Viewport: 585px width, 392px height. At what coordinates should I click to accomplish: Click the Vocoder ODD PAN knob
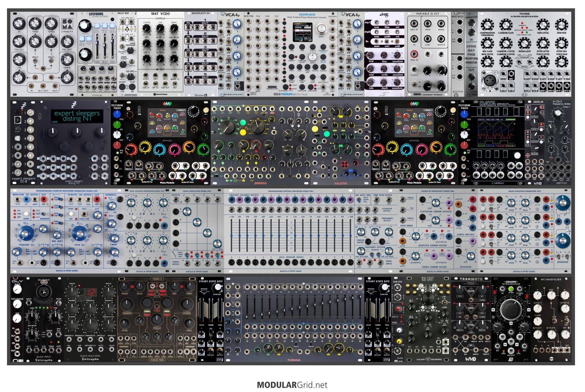click(562, 25)
